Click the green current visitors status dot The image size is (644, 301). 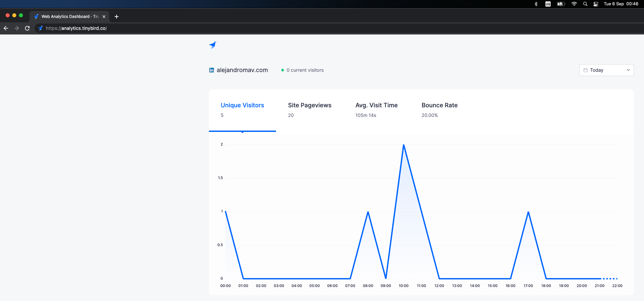pyautogui.click(x=283, y=70)
